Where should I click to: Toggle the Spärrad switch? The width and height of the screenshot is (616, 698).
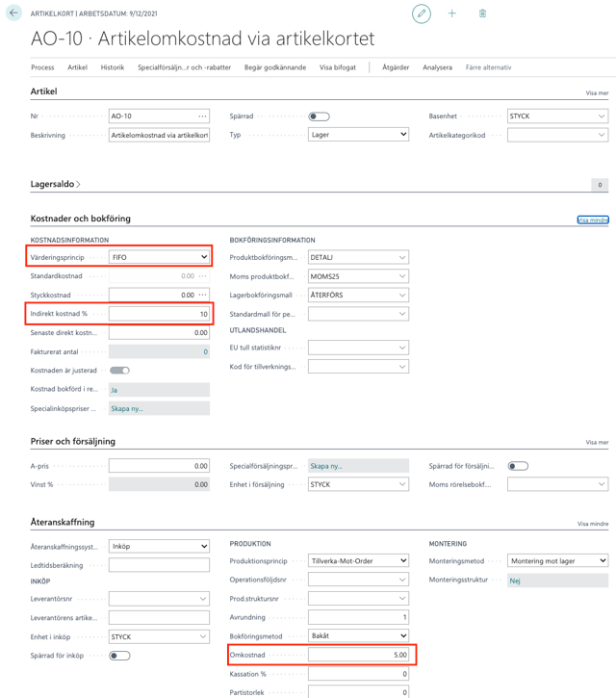(319, 116)
